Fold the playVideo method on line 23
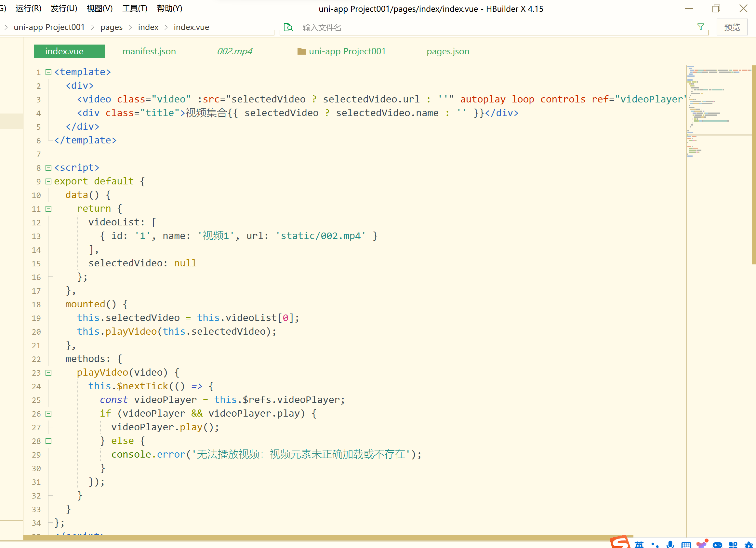The image size is (756, 548). (x=48, y=373)
